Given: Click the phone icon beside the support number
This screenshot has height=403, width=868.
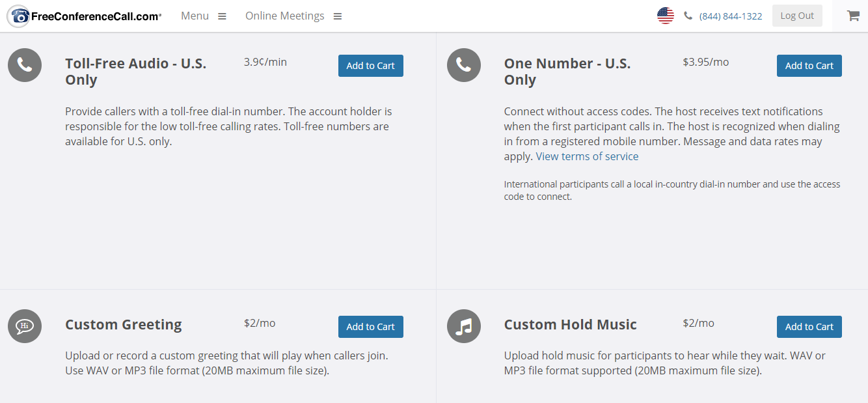Looking at the screenshot, I should click(688, 16).
